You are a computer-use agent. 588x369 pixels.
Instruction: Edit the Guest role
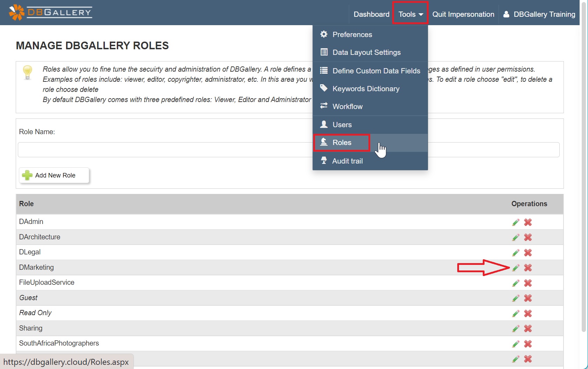click(x=516, y=298)
